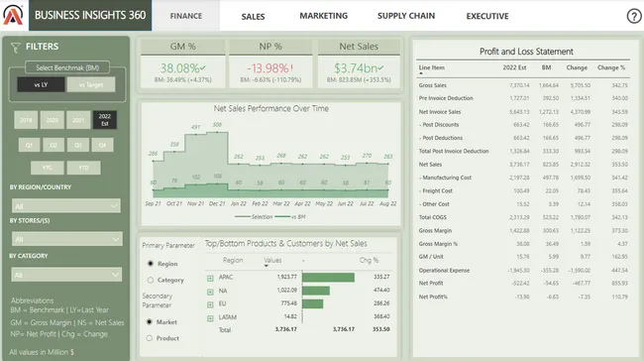644x361 pixels.
Task: Click the Gross Margin % line item
Action: tap(438, 244)
